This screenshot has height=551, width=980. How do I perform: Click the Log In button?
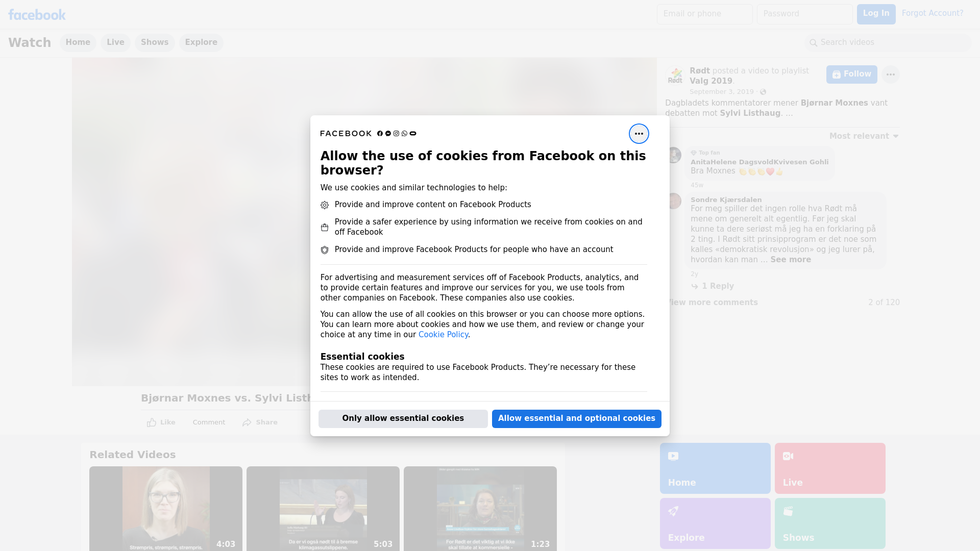tap(876, 14)
